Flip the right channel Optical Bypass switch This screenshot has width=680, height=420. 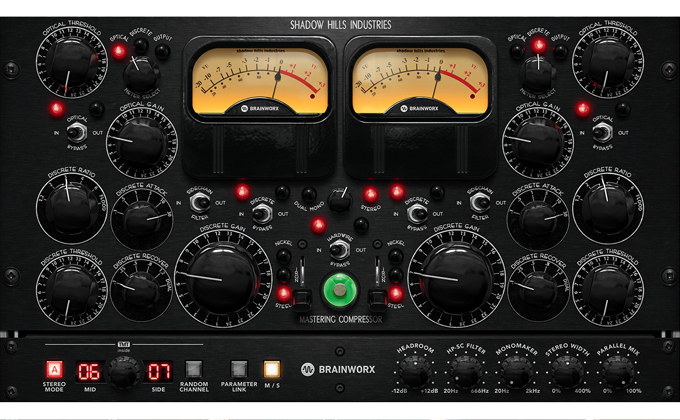click(x=602, y=132)
